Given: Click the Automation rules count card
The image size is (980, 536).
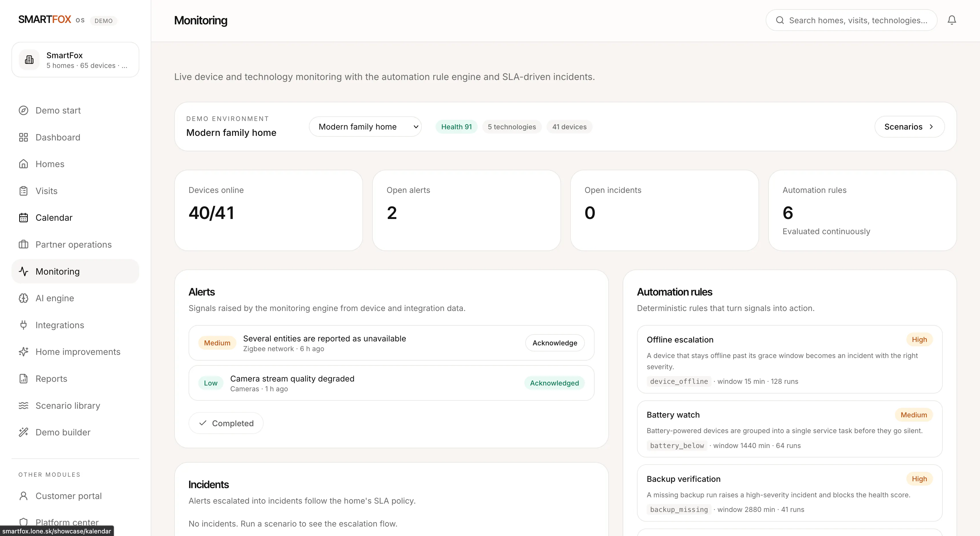Looking at the screenshot, I should tap(863, 210).
